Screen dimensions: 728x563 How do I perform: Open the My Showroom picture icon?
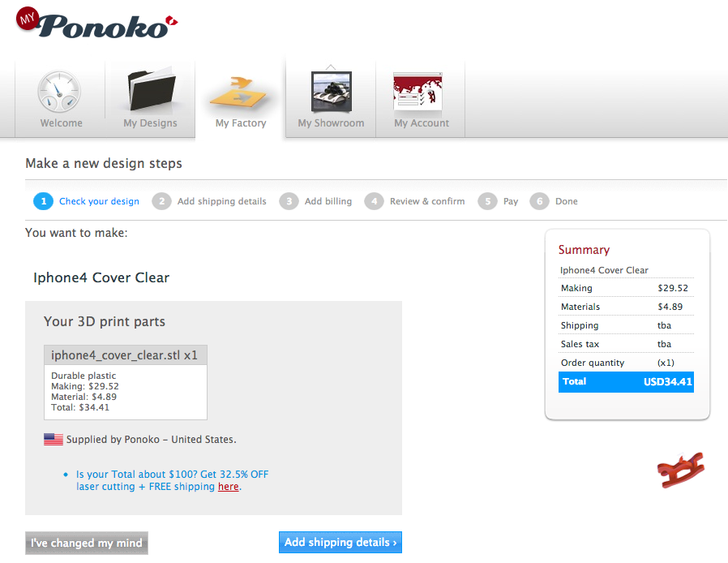[332, 92]
